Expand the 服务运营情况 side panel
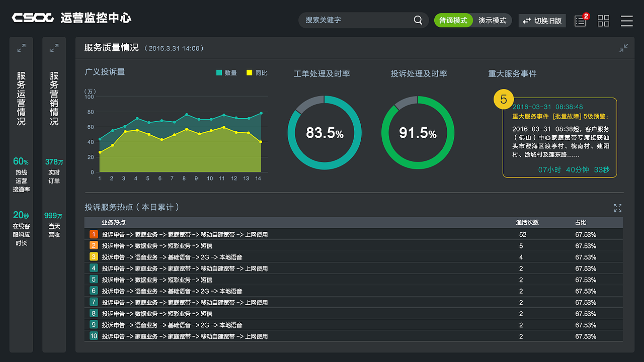Screen dimensions: 644x362 pyautogui.click(x=21, y=48)
